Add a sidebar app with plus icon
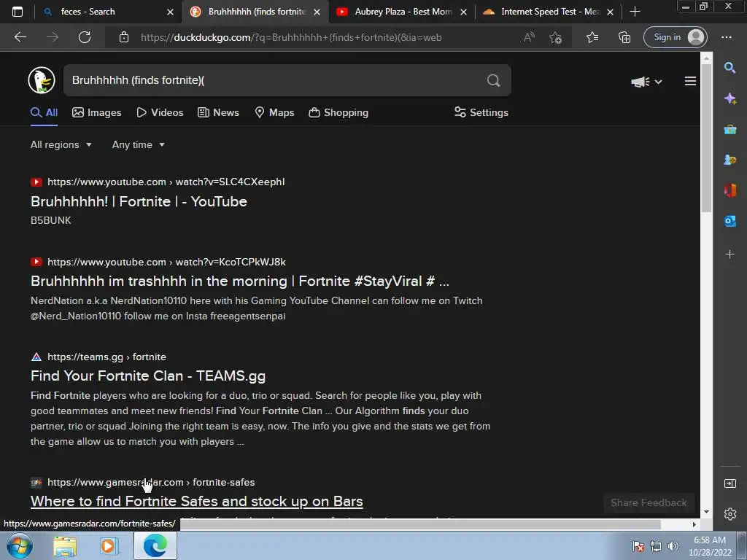The width and height of the screenshot is (747, 560). coord(729,254)
